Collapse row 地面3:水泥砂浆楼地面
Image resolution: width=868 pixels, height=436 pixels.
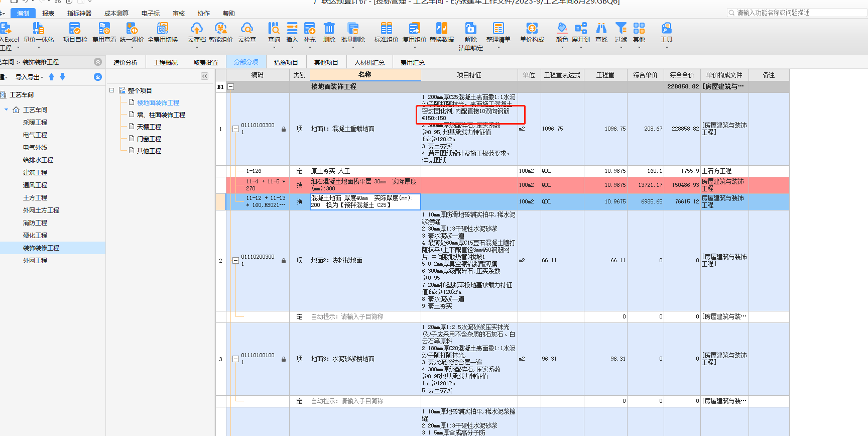235,359
